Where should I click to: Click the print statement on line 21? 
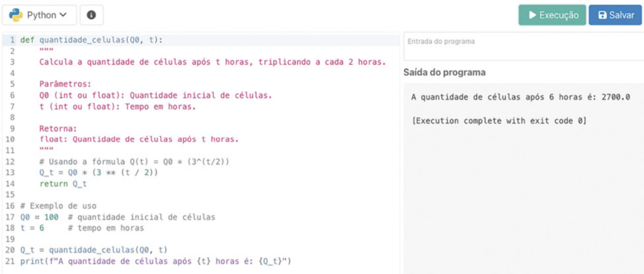tap(156, 261)
